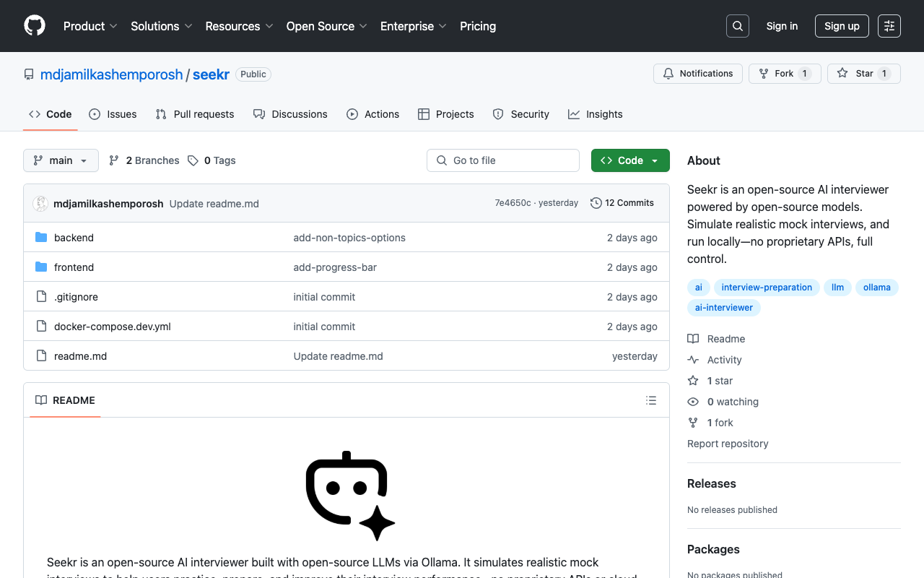Go to the GitHub homepage logo
924x578 pixels.
[x=35, y=26]
